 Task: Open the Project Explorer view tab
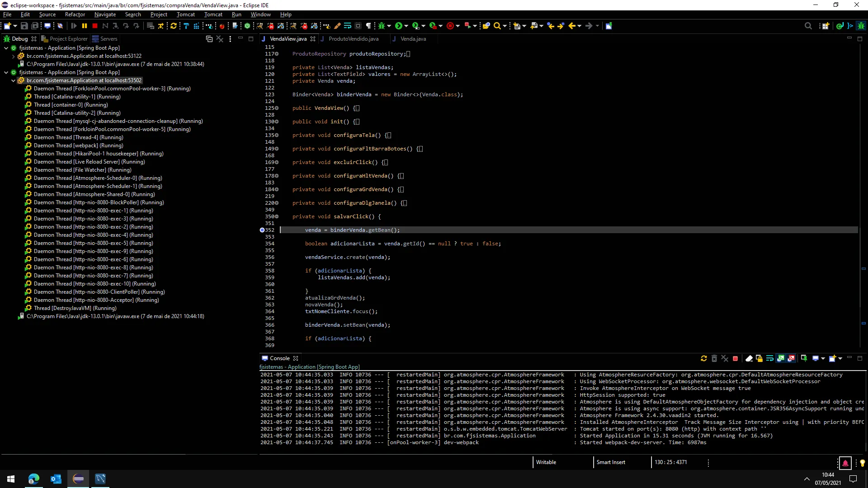click(x=68, y=39)
